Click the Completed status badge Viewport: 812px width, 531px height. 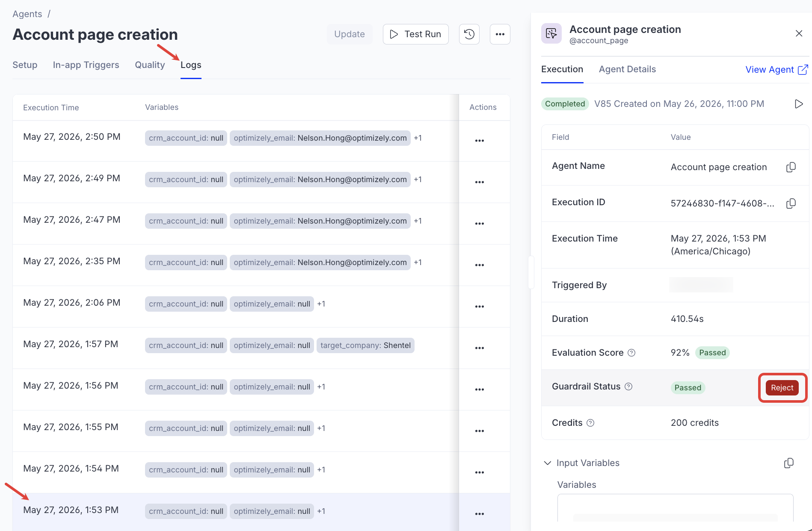click(x=565, y=104)
